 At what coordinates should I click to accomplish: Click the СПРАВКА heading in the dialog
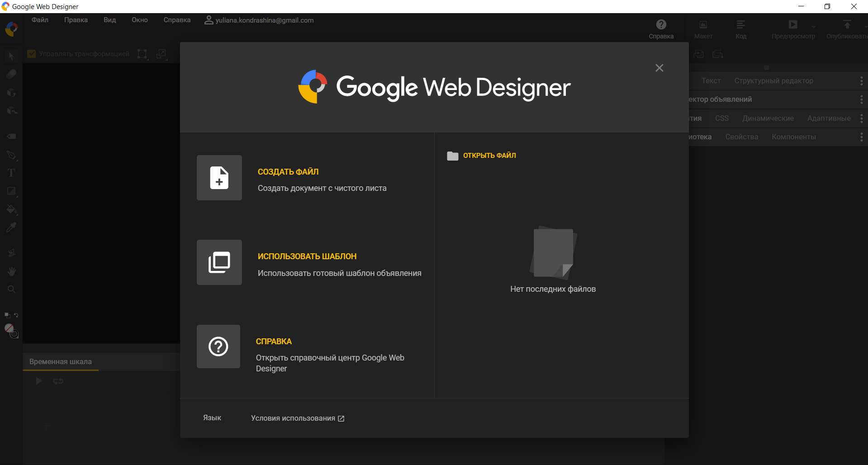tap(274, 342)
